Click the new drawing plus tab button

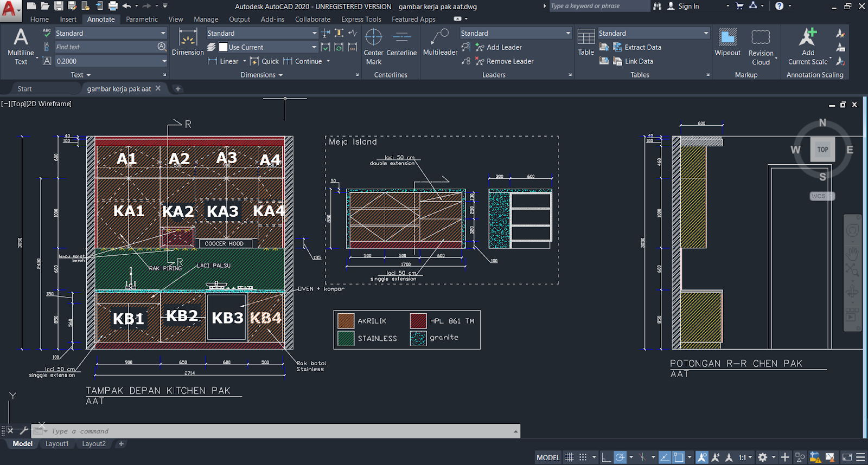(x=177, y=89)
